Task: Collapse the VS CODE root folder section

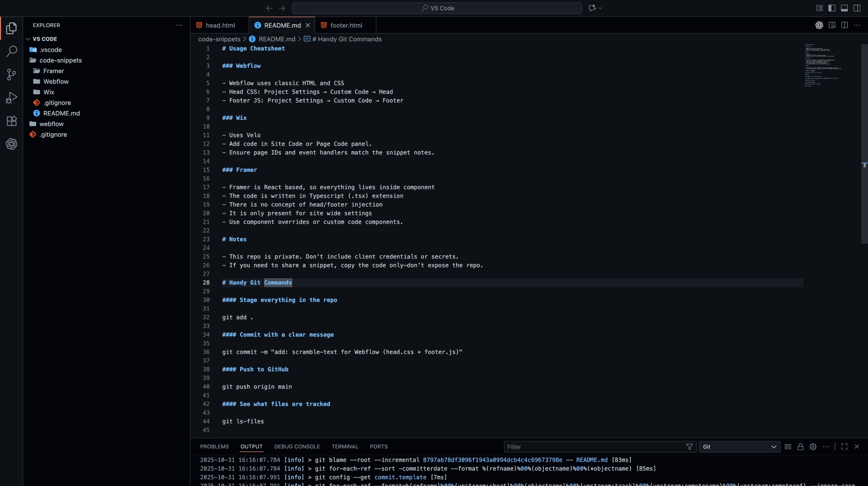Action: (44, 39)
